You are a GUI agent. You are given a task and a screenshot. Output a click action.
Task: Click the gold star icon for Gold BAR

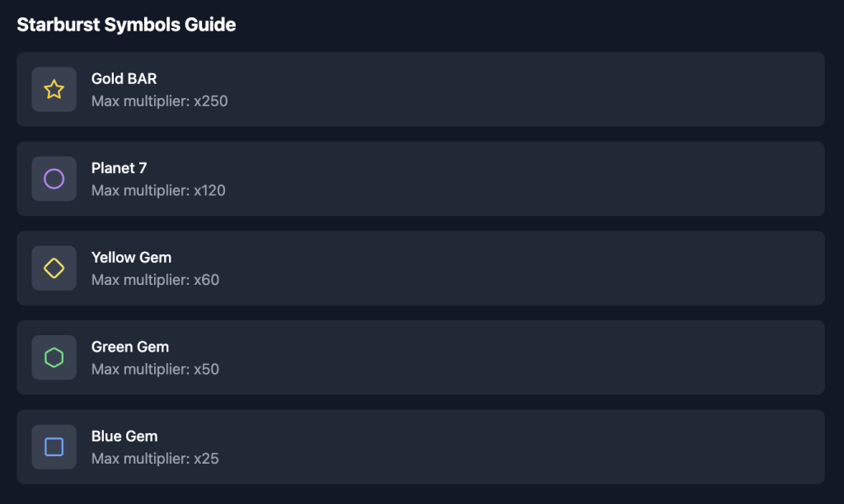54,89
